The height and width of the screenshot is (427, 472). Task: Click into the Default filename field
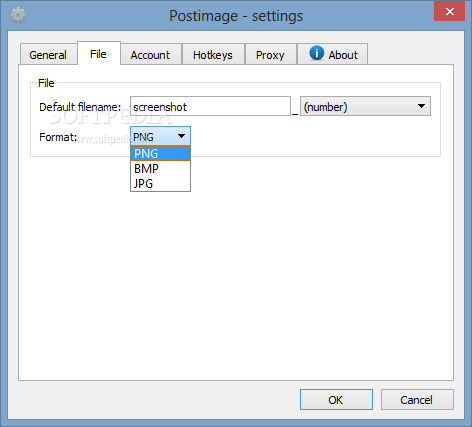tap(210, 107)
